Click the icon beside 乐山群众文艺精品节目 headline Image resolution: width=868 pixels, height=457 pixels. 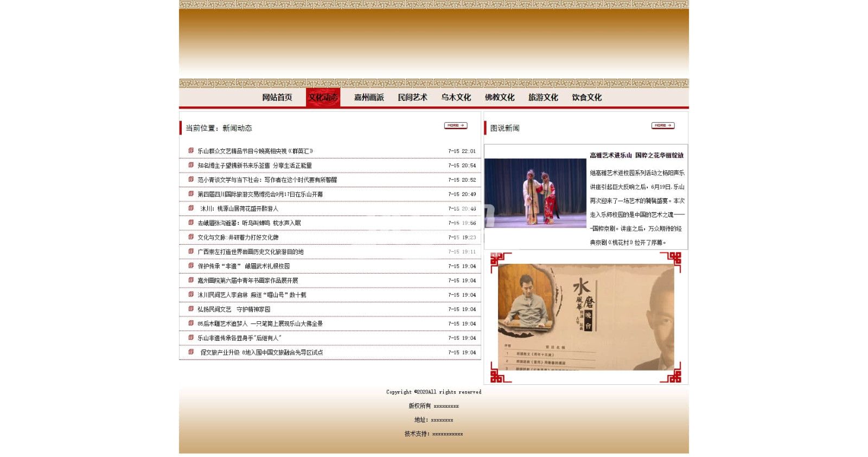pyautogui.click(x=191, y=150)
